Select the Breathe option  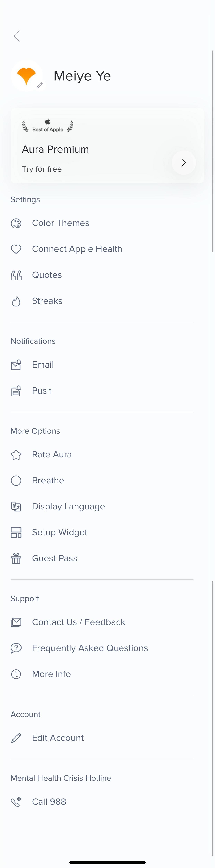pyautogui.click(x=102, y=481)
